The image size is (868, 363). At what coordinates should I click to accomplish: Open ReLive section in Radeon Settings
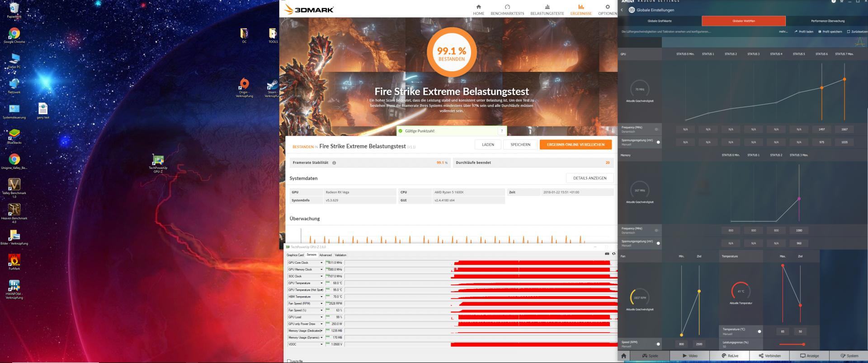(730, 356)
